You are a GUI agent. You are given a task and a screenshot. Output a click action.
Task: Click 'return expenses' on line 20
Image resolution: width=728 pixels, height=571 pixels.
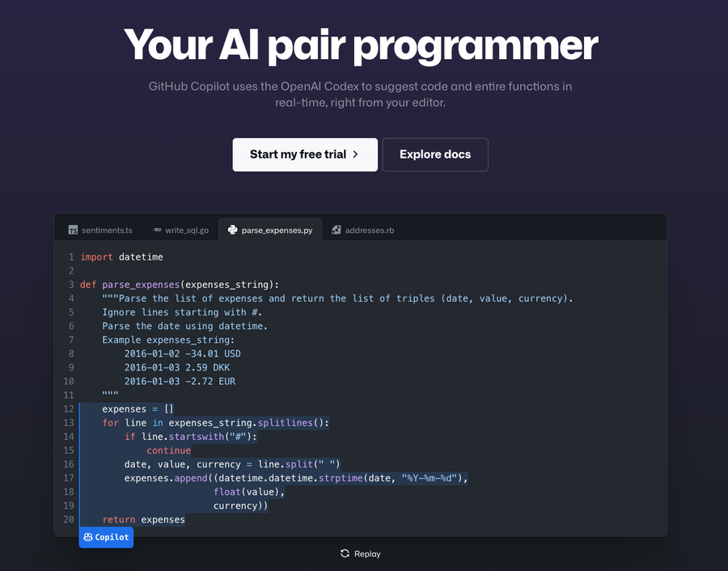(x=143, y=519)
